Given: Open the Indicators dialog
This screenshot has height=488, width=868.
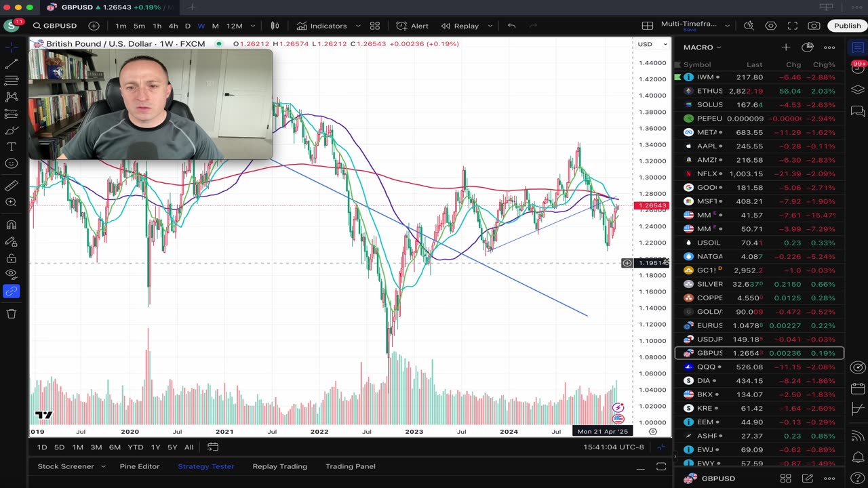Looking at the screenshot, I should click(322, 26).
